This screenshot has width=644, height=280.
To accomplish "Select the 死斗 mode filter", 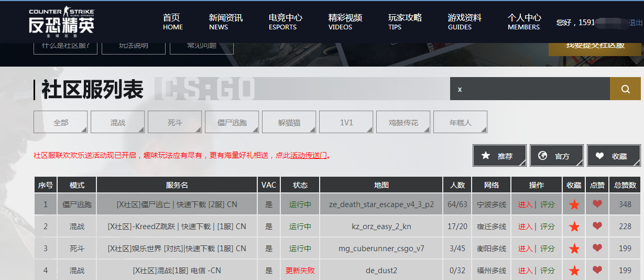I will pyautogui.click(x=174, y=122).
